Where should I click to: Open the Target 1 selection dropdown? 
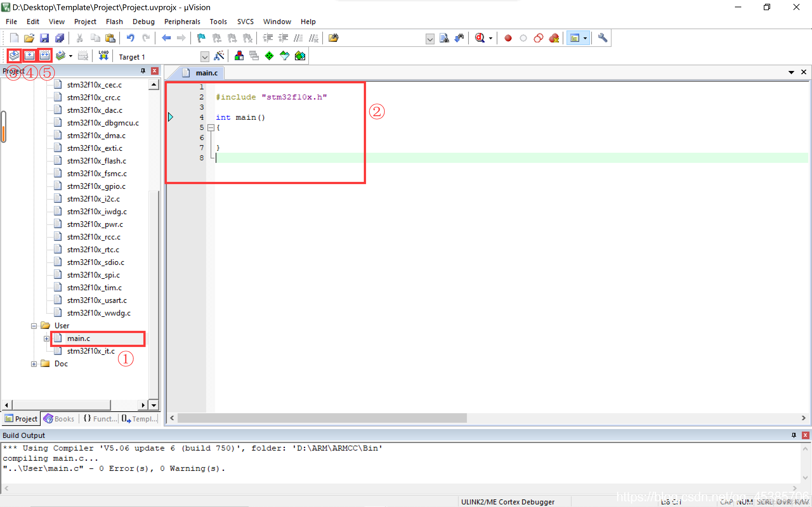(x=204, y=57)
